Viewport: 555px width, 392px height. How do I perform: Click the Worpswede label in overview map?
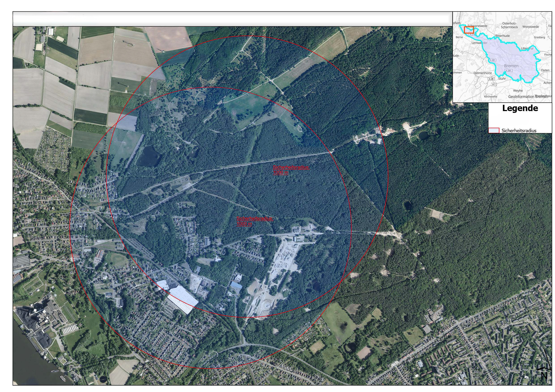(530, 27)
